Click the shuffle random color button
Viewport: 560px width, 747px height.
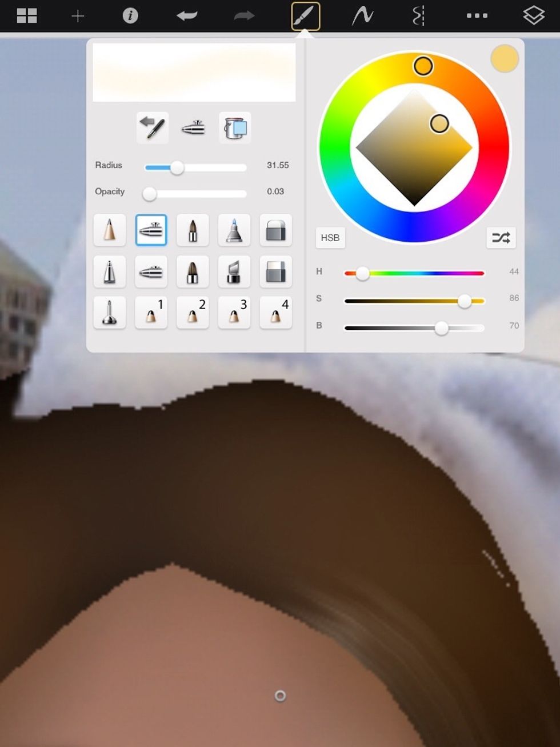(x=501, y=238)
